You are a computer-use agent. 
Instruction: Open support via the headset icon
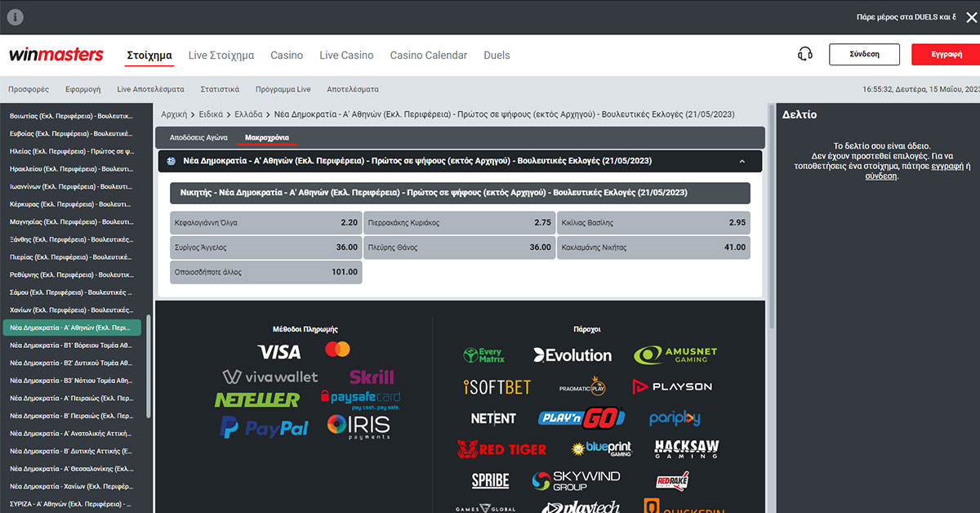coord(804,55)
